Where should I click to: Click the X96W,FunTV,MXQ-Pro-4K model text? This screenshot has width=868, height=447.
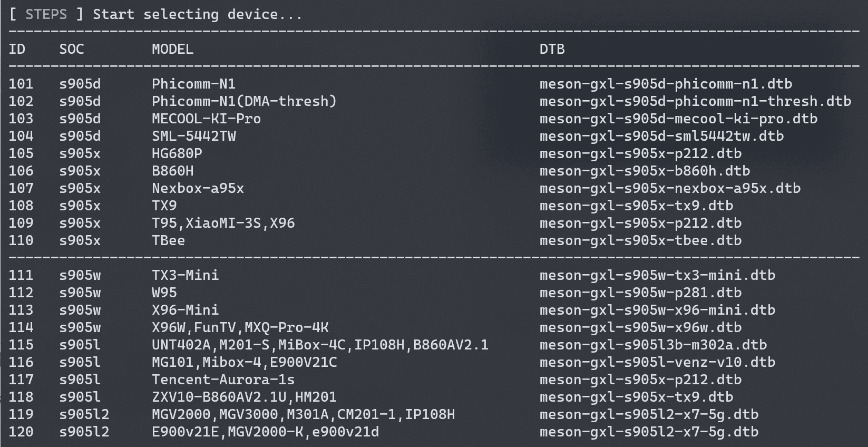[x=240, y=327]
